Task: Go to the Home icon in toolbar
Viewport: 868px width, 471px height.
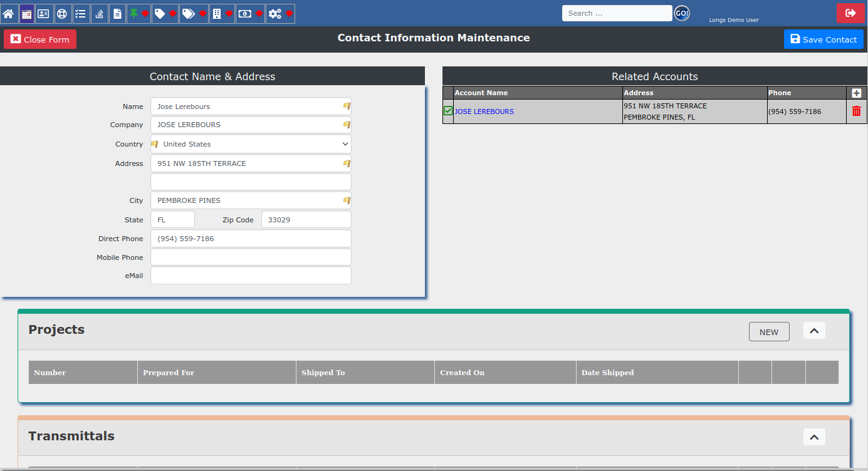Action: [9, 14]
